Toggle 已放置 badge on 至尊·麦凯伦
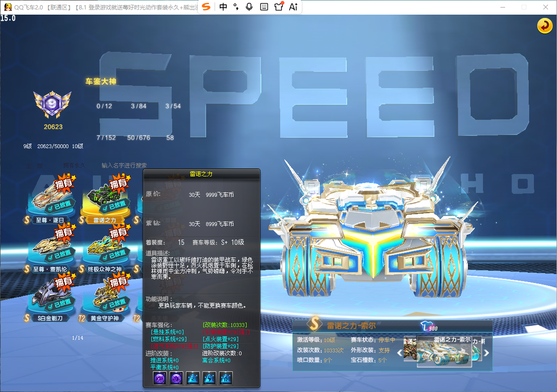The width and height of the screenshot is (557, 392). tap(60, 254)
